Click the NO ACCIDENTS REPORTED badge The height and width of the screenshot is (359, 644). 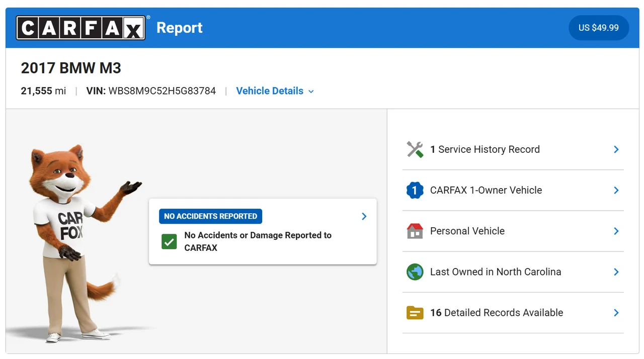[210, 216]
